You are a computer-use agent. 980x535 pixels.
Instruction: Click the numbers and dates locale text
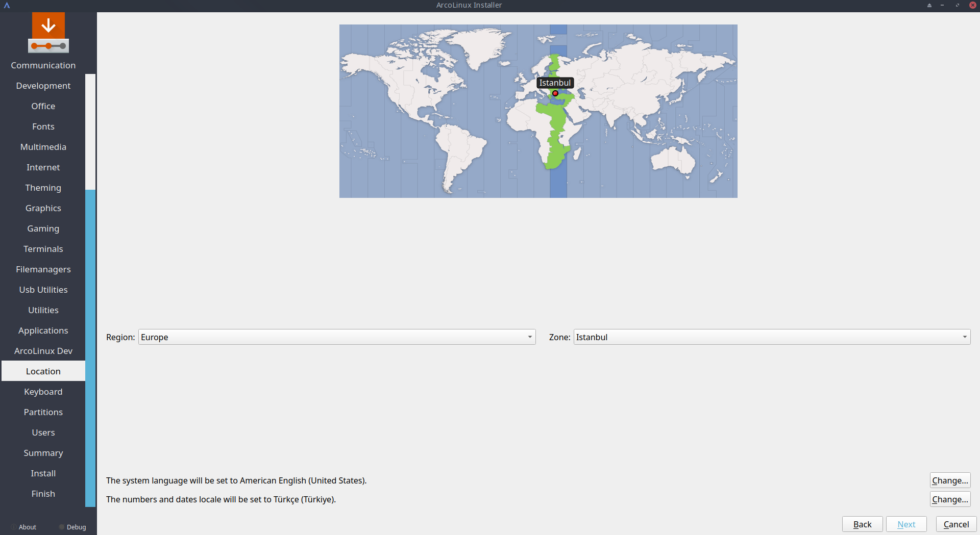pos(221,499)
